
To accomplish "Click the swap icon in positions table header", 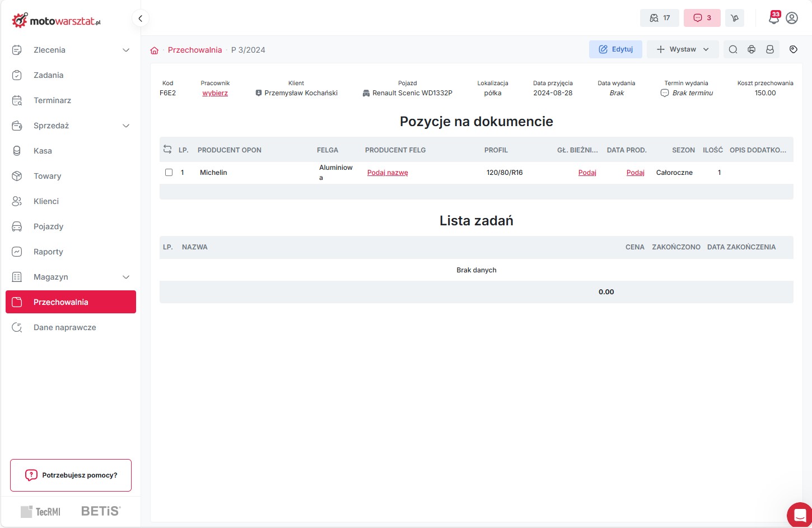I will 167,149.
